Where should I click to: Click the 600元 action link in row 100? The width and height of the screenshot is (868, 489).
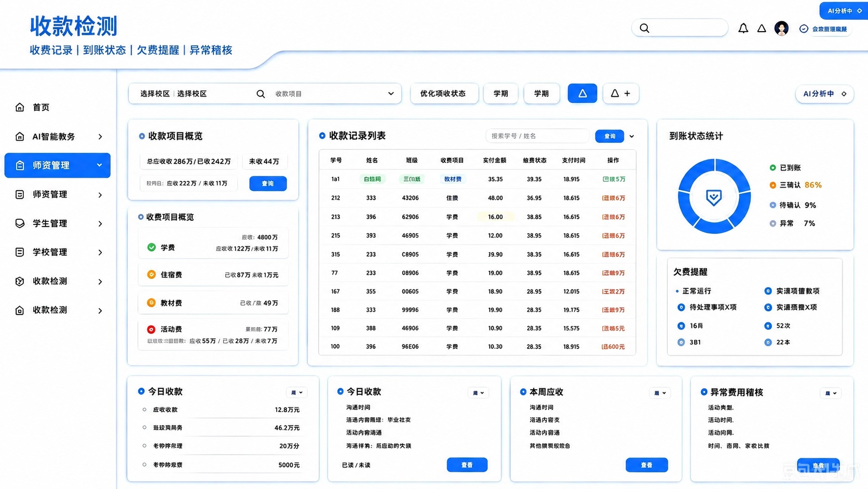pyautogui.click(x=613, y=347)
